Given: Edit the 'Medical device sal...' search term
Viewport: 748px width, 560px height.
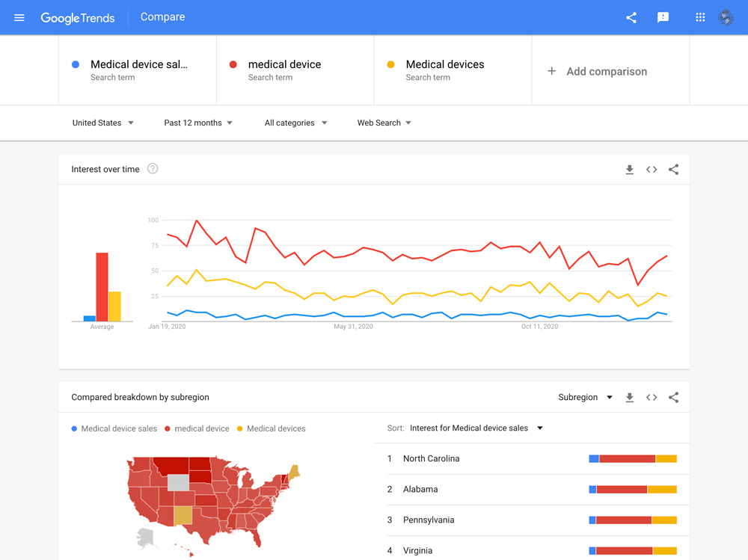Looking at the screenshot, I should pyautogui.click(x=138, y=70).
